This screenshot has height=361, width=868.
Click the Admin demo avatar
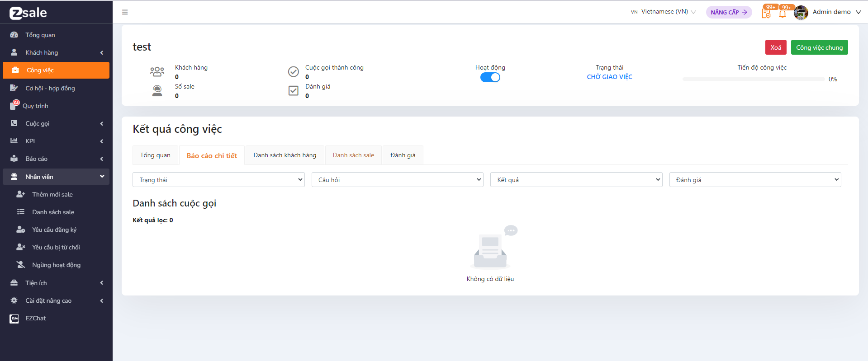(801, 13)
